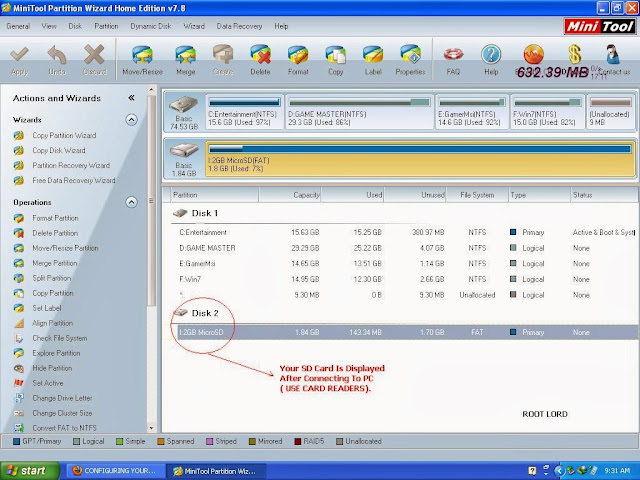Open the Dynamic Disk menu
This screenshot has height=480, width=640.
tap(151, 26)
